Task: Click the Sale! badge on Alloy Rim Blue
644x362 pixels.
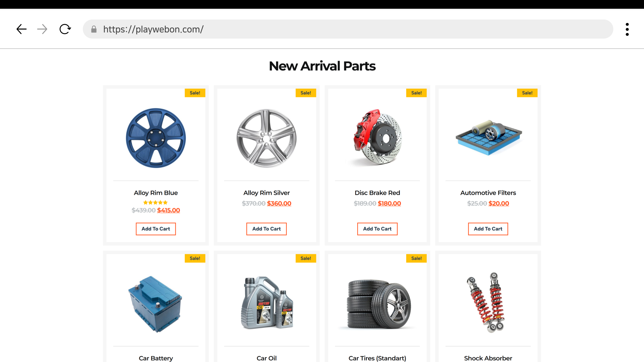Action: (x=195, y=93)
